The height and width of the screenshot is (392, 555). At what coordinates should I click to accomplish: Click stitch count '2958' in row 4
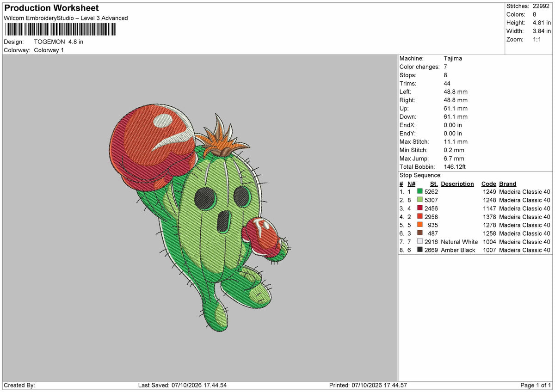(431, 217)
